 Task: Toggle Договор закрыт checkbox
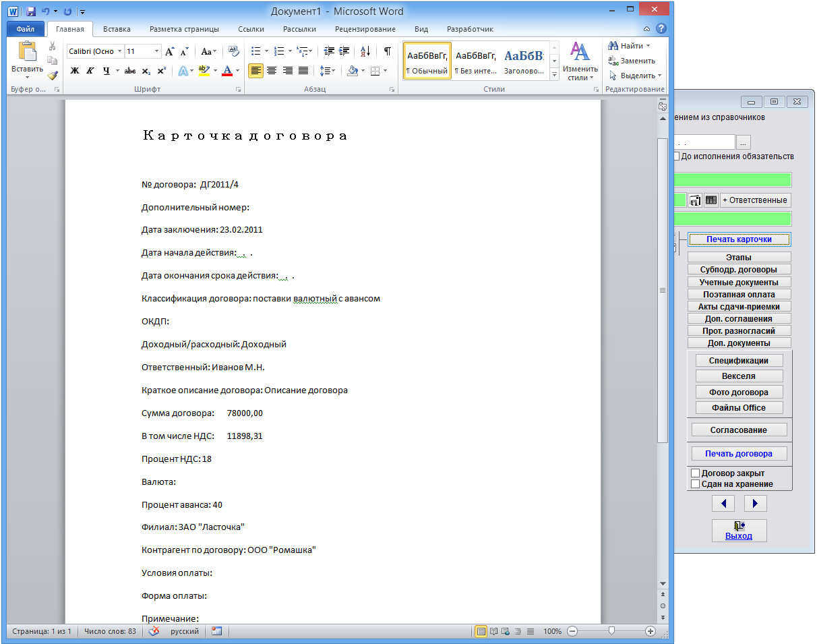(696, 473)
